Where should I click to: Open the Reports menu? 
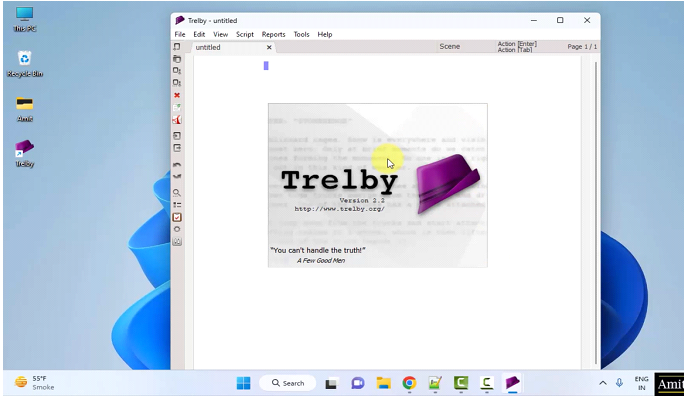click(274, 34)
